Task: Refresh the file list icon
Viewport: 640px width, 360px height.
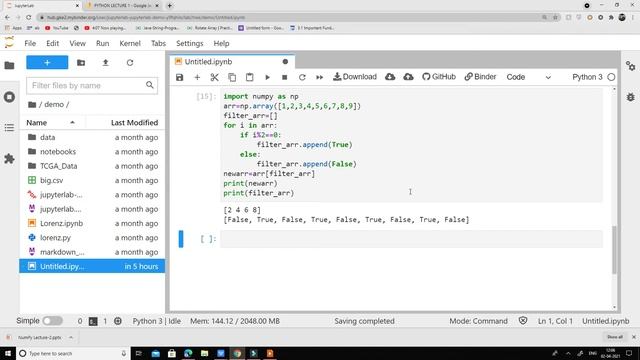Action: point(130,62)
